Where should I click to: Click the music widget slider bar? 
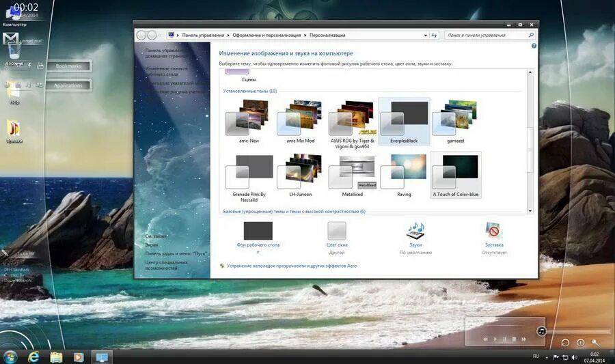(579, 331)
